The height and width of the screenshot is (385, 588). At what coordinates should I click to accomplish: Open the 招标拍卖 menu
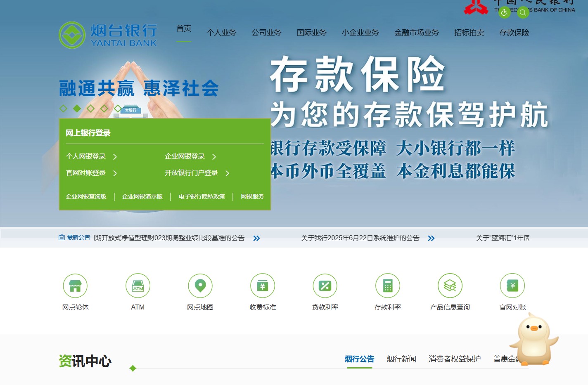pyautogui.click(x=469, y=32)
